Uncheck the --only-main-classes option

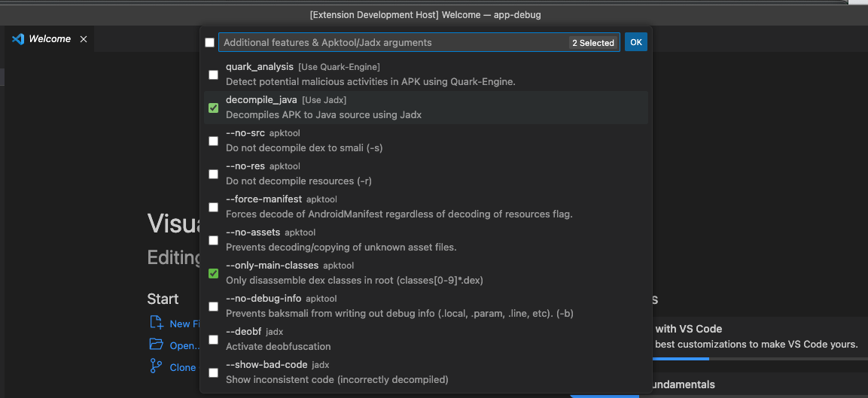point(213,273)
